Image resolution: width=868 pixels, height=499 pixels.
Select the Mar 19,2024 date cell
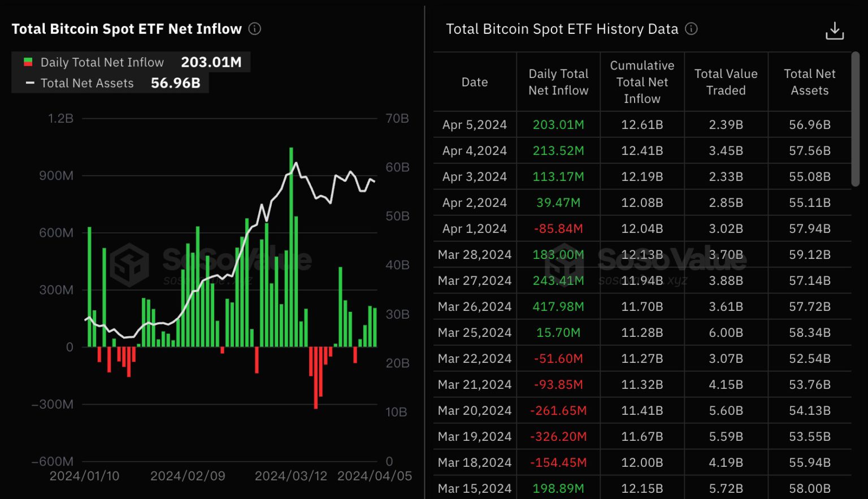click(475, 437)
